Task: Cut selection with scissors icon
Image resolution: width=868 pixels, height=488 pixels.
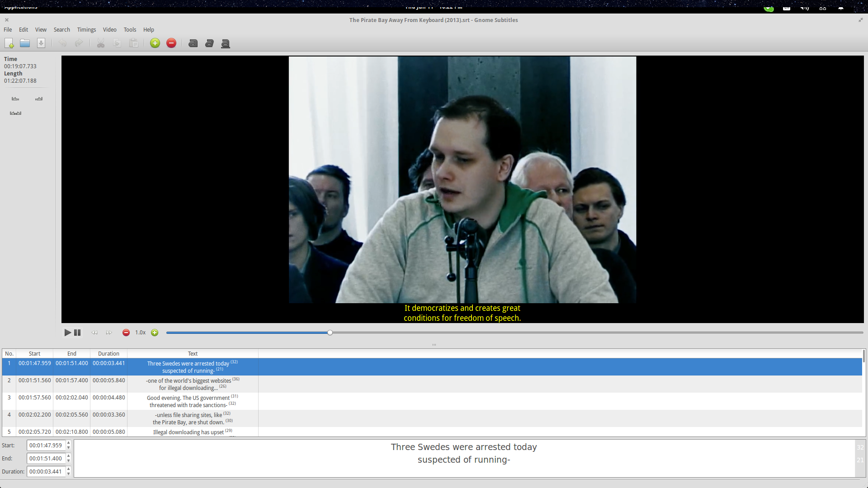Action: pos(101,43)
